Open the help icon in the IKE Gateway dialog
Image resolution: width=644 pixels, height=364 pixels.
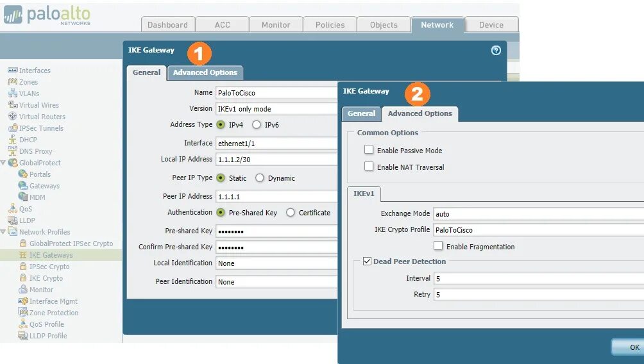[x=496, y=50]
